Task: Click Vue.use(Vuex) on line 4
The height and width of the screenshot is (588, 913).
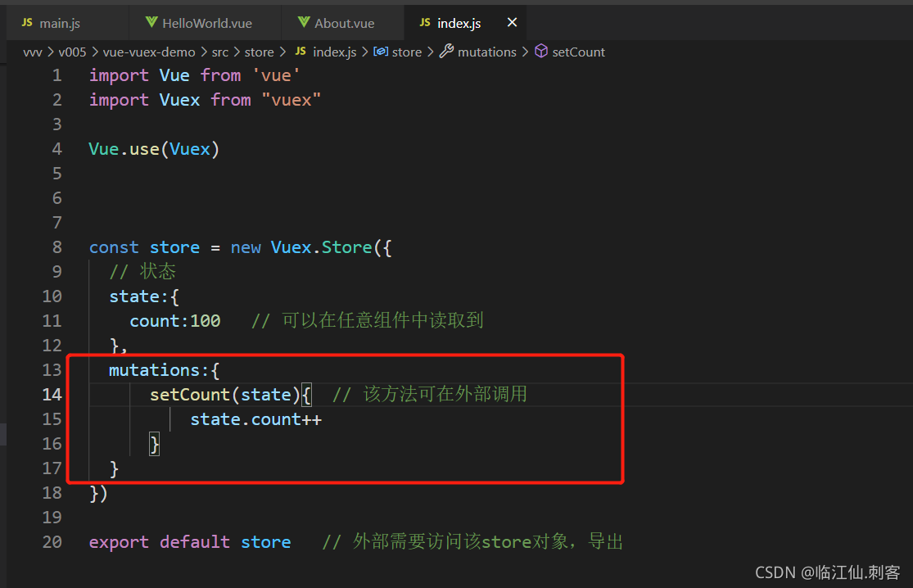Action: tap(154, 150)
